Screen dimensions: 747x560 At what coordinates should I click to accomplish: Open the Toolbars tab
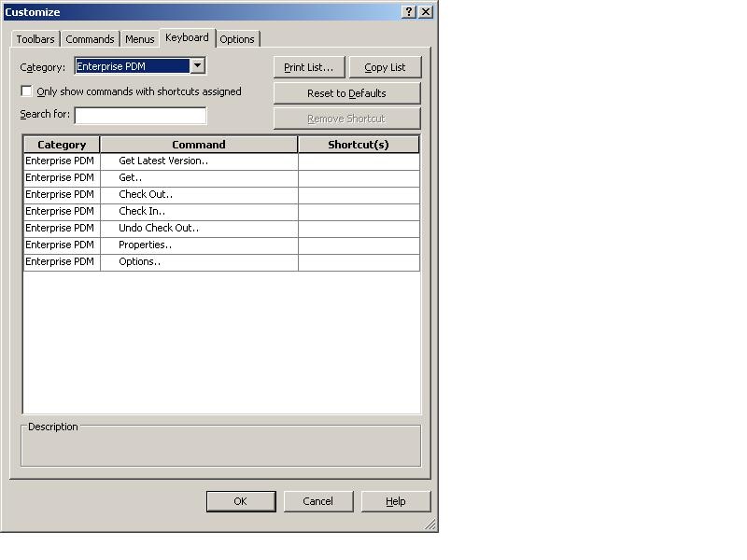pos(35,39)
